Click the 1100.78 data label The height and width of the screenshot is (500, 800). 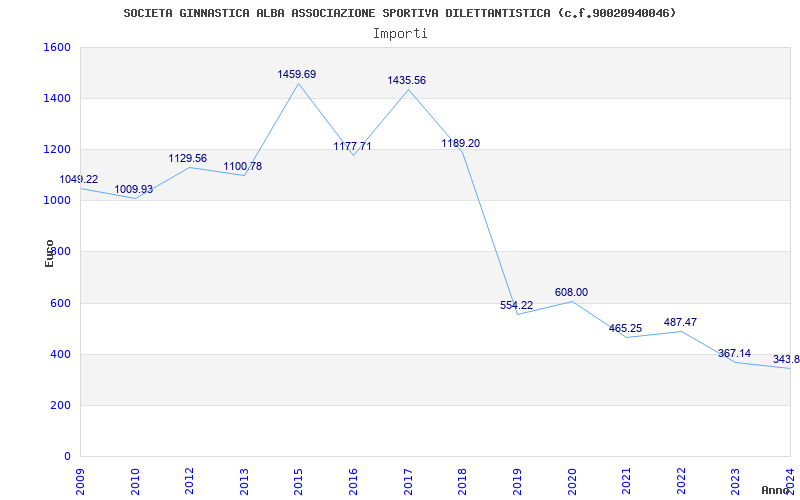tap(242, 166)
